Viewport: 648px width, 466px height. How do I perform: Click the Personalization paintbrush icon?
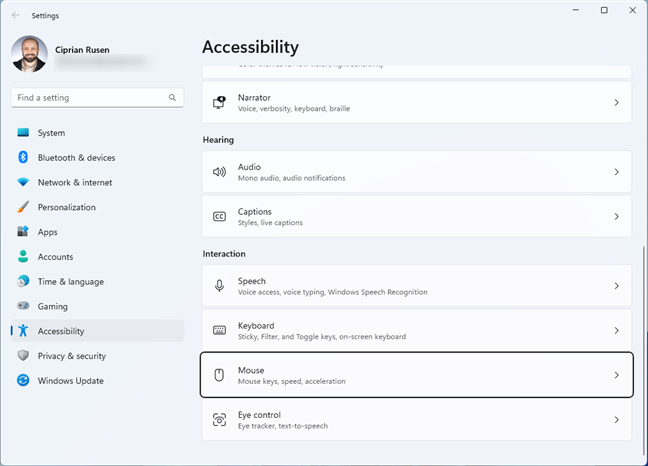[23, 207]
